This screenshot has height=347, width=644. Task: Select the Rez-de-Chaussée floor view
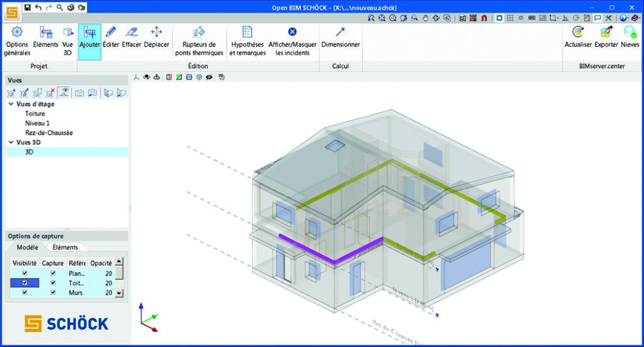(49, 133)
